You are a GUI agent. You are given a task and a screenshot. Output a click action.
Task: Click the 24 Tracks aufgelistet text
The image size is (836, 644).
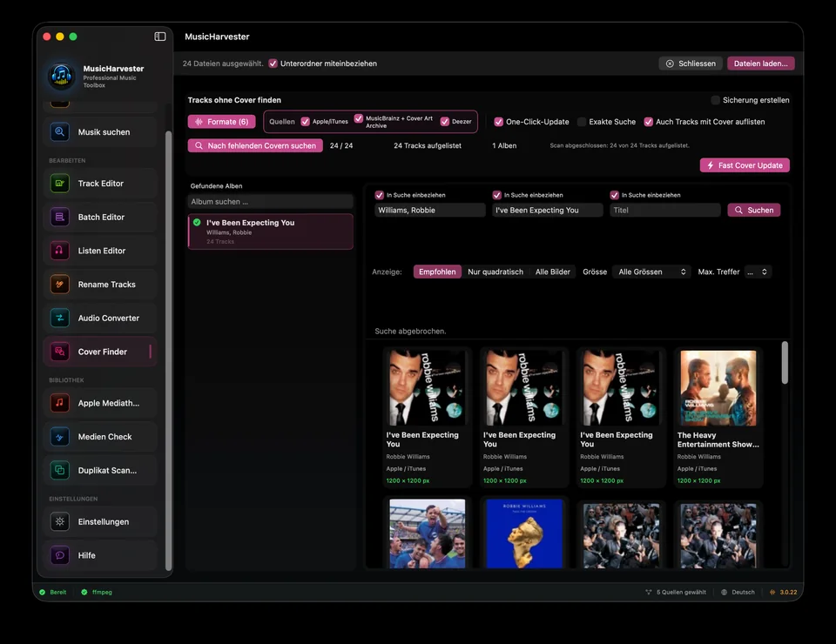pyautogui.click(x=427, y=145)
